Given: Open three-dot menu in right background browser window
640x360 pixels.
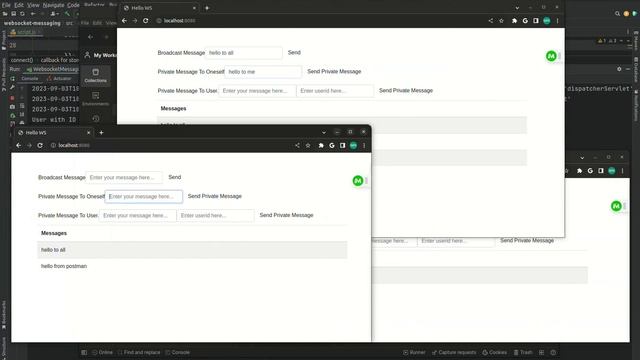Looking at the screenshot, I should 622,171.
